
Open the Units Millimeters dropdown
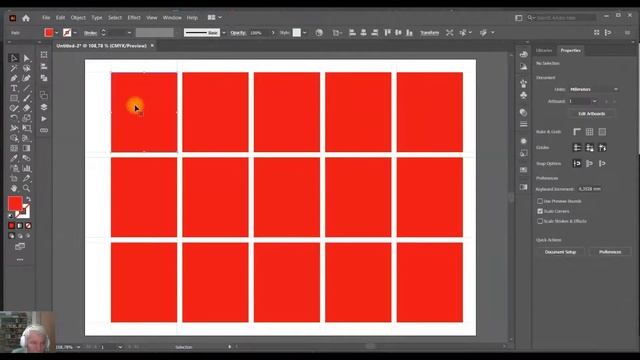(x=593, y=89)
